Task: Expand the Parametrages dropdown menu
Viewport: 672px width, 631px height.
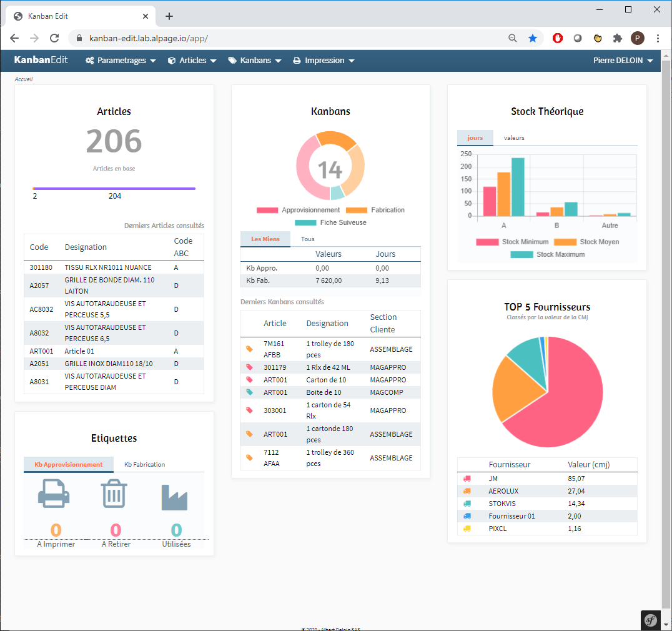Action: [121, 61]
